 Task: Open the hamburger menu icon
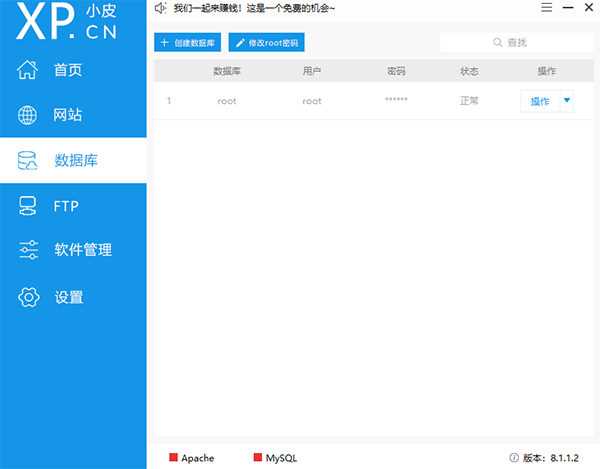[x=546, y=7]
